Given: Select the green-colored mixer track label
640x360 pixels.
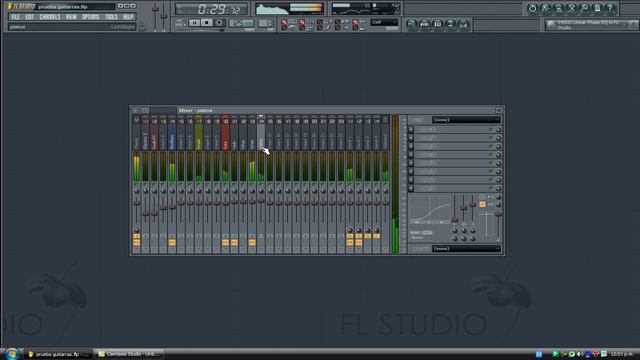Looking at the screenshot, I should point(199,138).
